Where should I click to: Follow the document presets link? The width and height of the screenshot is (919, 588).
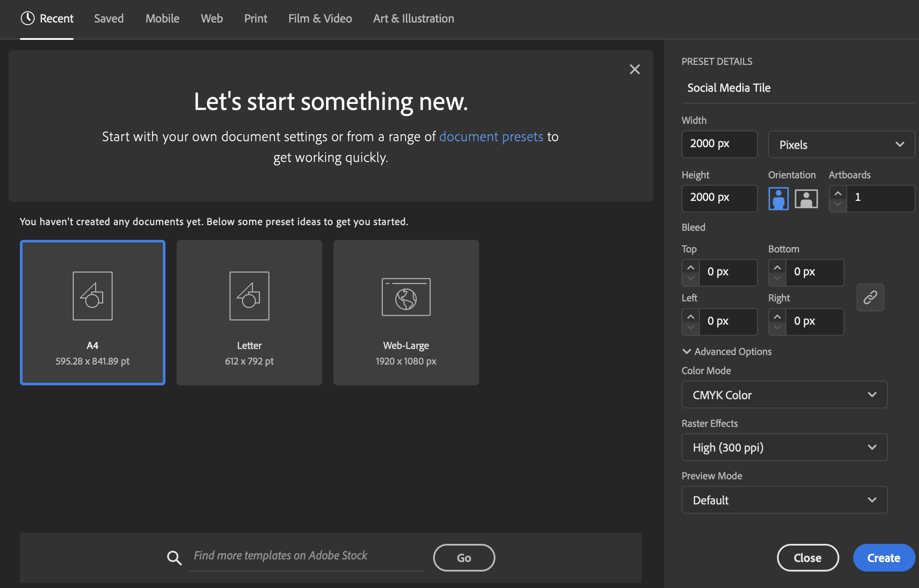click(491, 136)
